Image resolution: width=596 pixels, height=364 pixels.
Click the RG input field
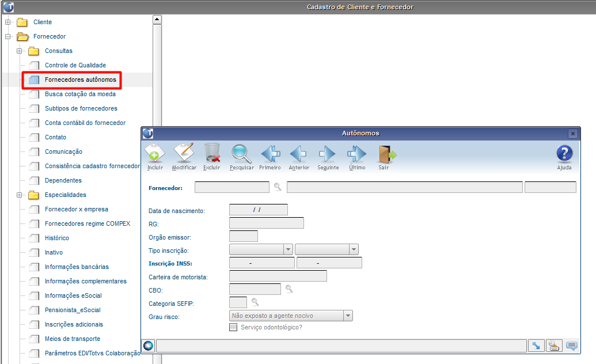pos(267,223)
